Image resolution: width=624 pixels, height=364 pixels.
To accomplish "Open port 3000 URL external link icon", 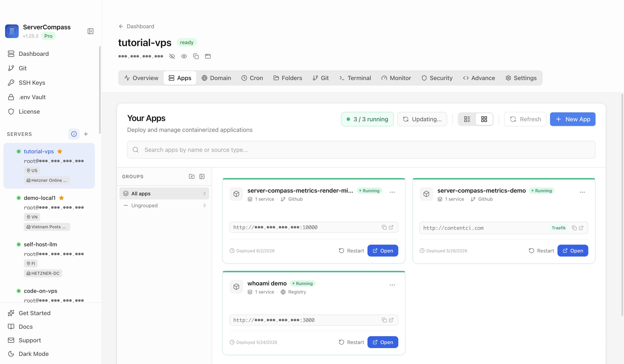I will point(391,320).
